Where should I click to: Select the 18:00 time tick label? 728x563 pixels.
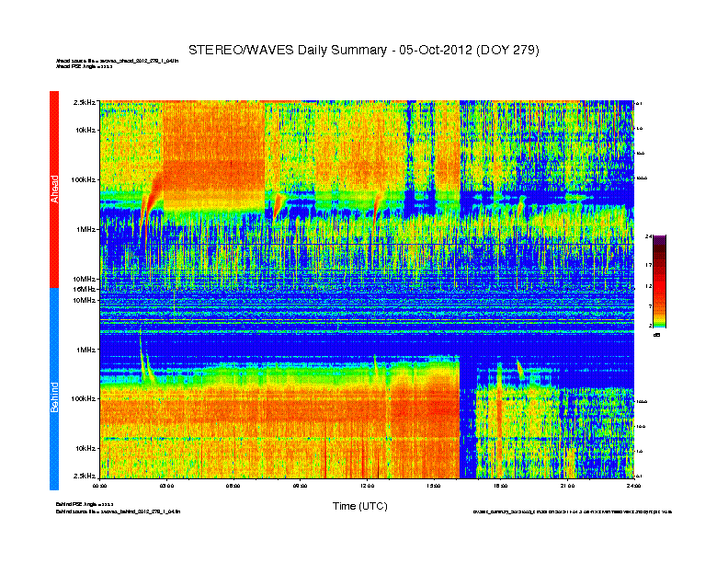point(500,485)
